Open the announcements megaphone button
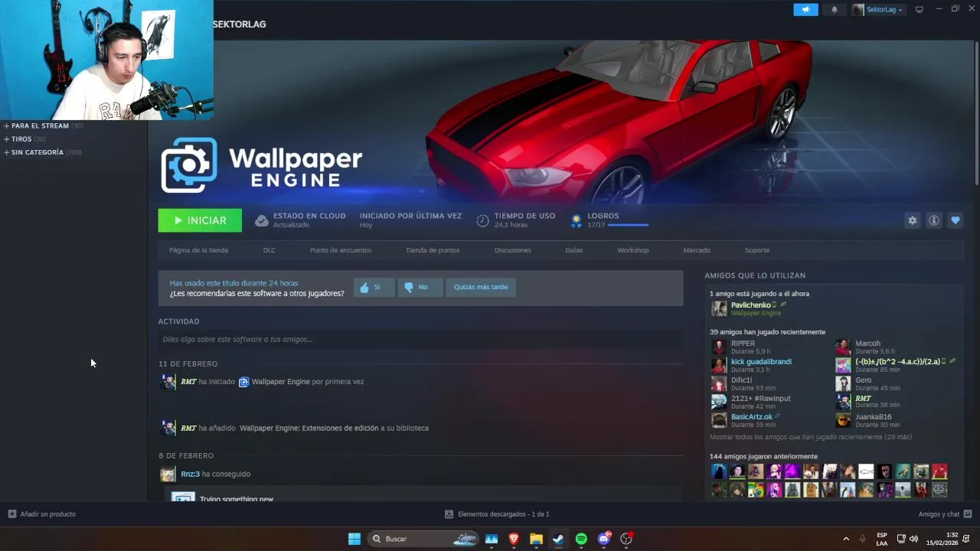 tap(805, 9)
